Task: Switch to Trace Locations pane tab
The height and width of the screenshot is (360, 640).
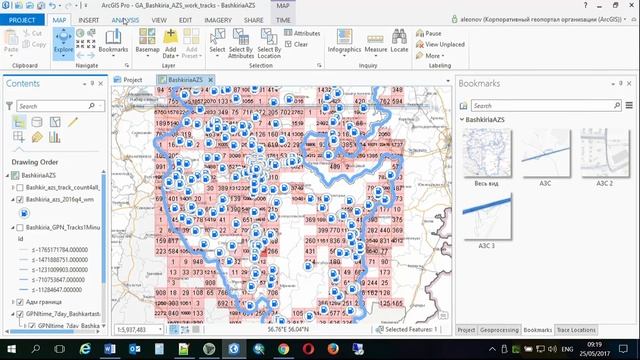Action: pyautogui.click(x=576, y=330)
